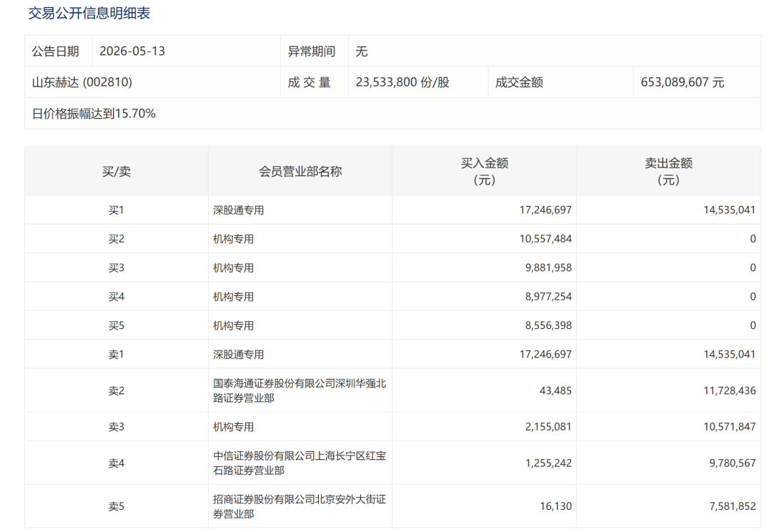Select the 卖4 row label
772x532 pixels.
pyautogui.click(x=117, y=463)
